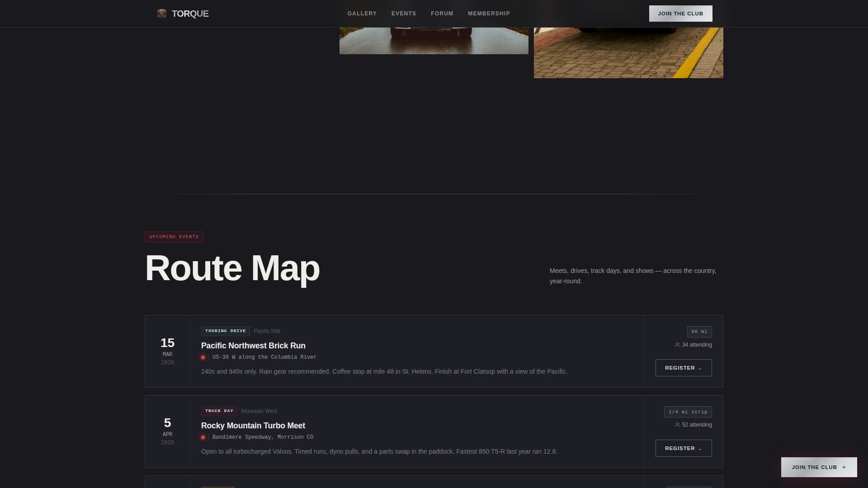Click attendees icon next to 34 attending

click(x=677, y=345)
